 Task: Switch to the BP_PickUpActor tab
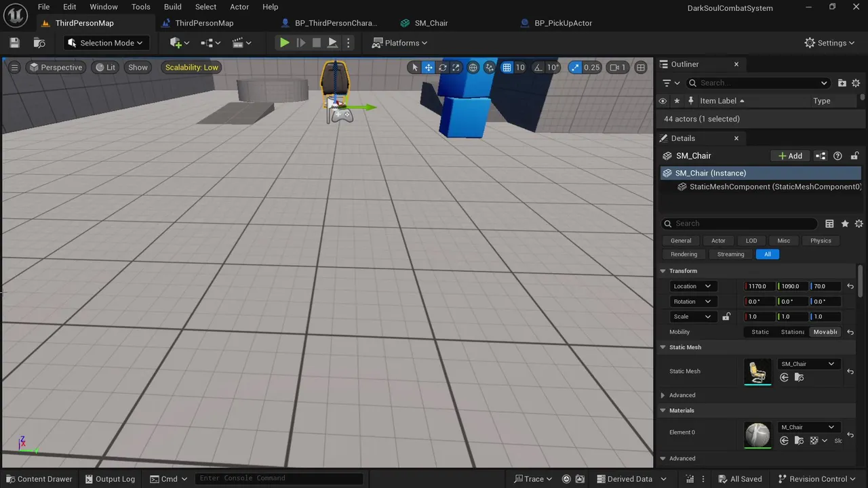pyautogui.click(x=563, y=23)
